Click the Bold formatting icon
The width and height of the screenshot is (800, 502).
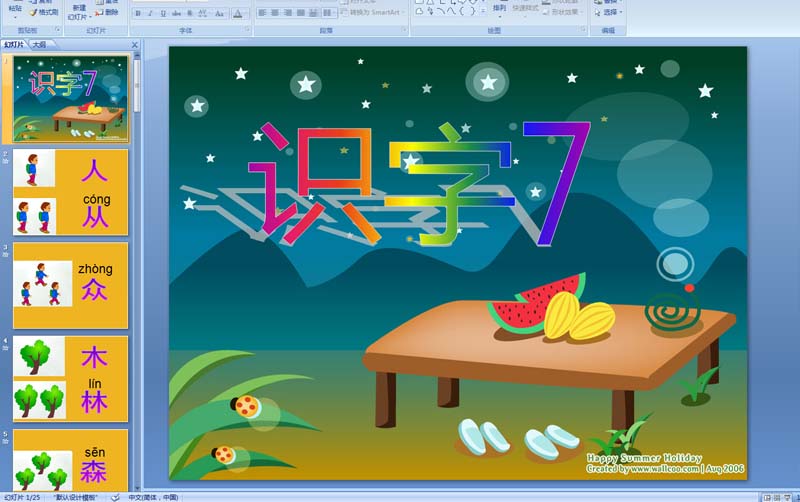click(x=137, y=14)
